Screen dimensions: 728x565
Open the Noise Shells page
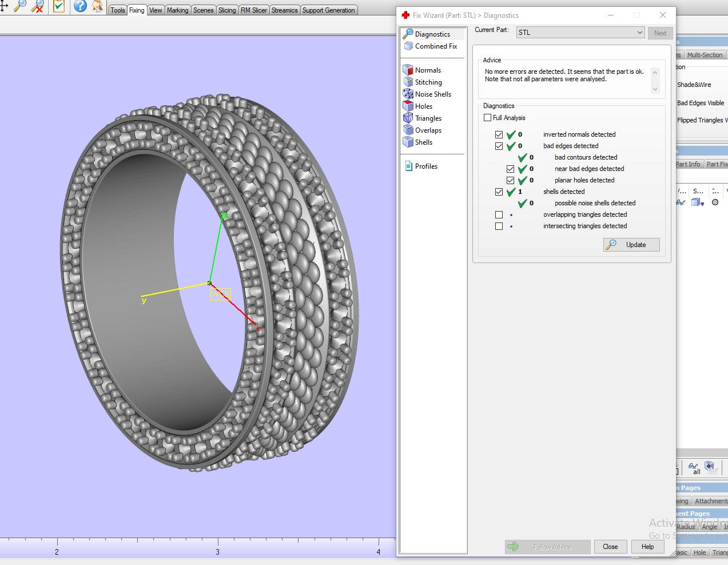(x=432, y=94)
